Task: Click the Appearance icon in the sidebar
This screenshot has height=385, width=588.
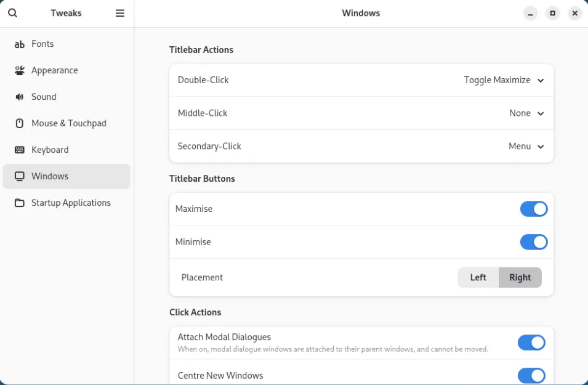Action: (20, 70)
